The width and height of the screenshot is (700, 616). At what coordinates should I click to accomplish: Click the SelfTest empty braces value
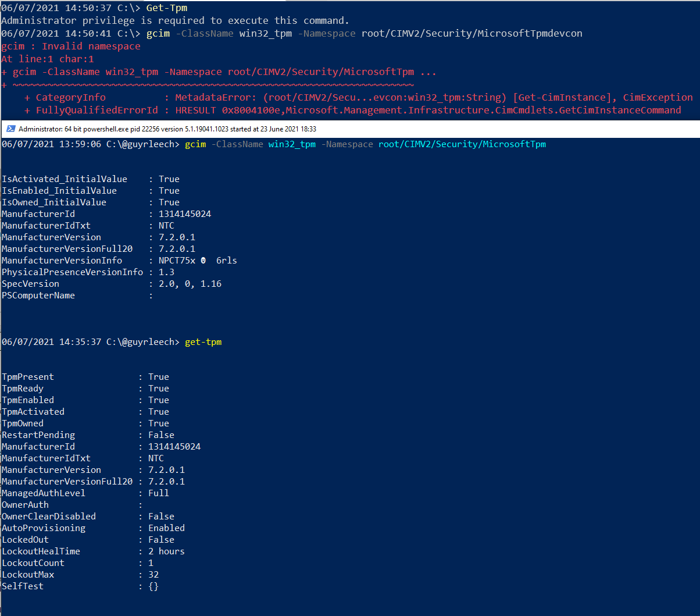153,586
